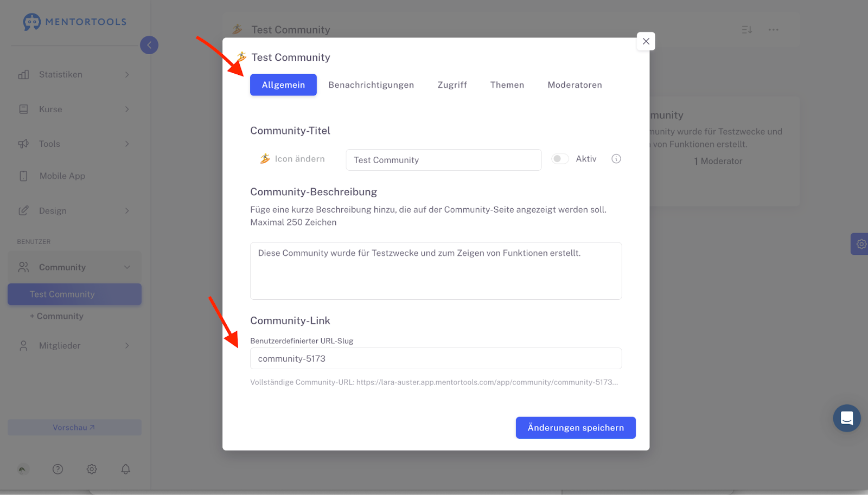Screen dimensions: 868x495
Task: Click the Mobile App phone icon
Action: pos(23,176)
